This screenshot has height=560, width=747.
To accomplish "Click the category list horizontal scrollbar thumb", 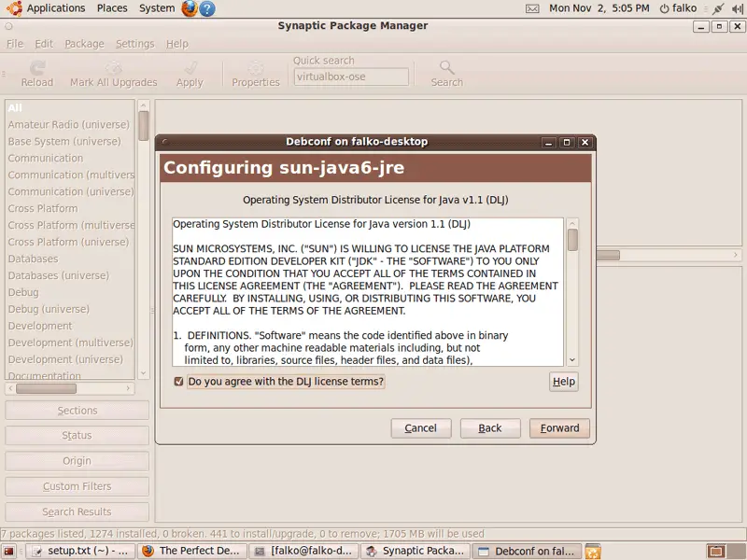I will pyautogui.click(x=46, y=388).
